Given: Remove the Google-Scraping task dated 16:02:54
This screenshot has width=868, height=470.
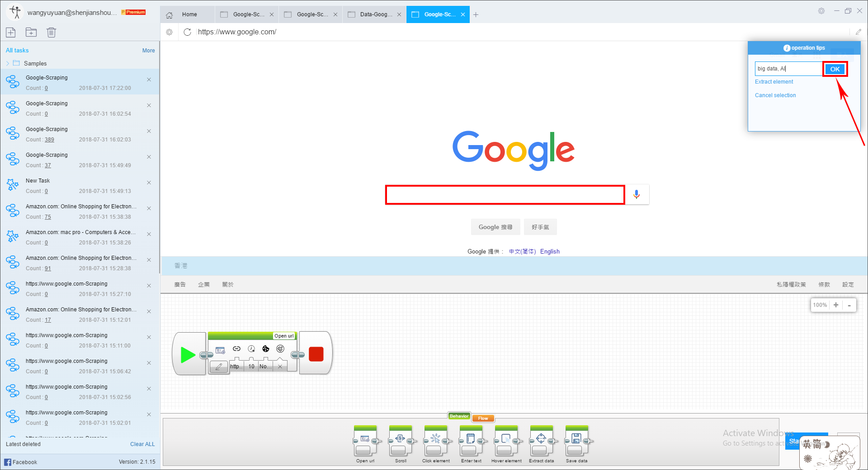Looking at the screenshot, I should [x=149, y=105].
